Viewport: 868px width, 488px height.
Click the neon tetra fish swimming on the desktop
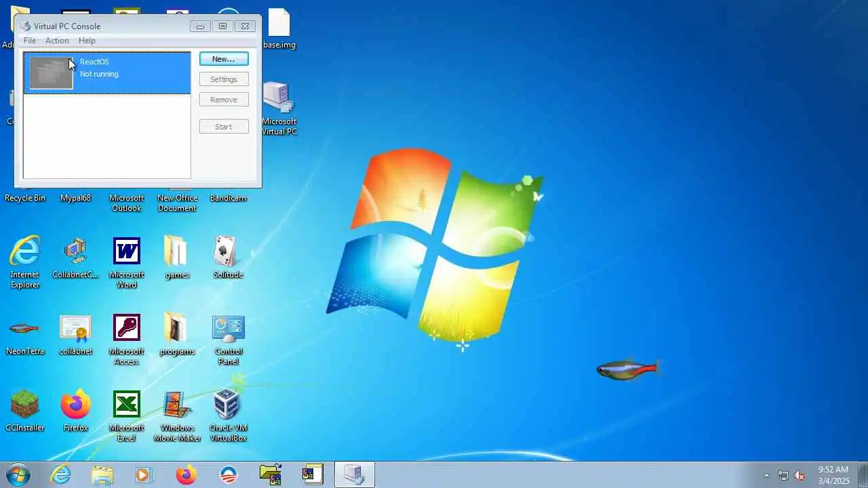point(627,369)
